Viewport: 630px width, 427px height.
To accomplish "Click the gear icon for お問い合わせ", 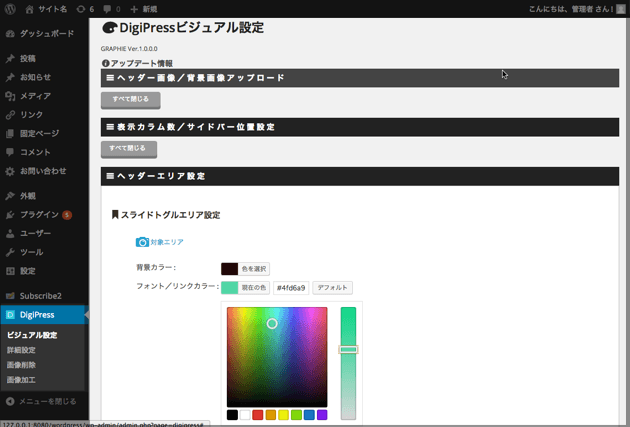I will point(10,171).
